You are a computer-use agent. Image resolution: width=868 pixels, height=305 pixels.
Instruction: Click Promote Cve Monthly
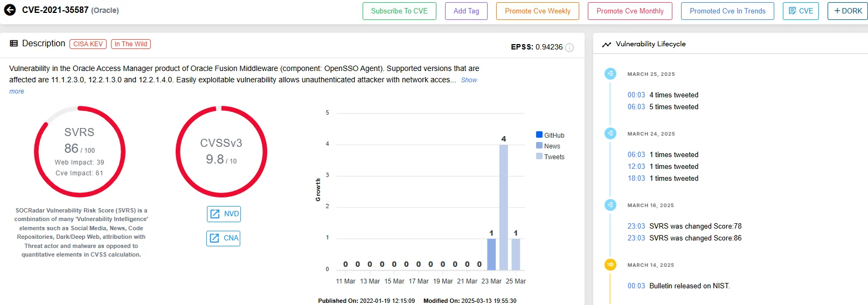[630, 11]
